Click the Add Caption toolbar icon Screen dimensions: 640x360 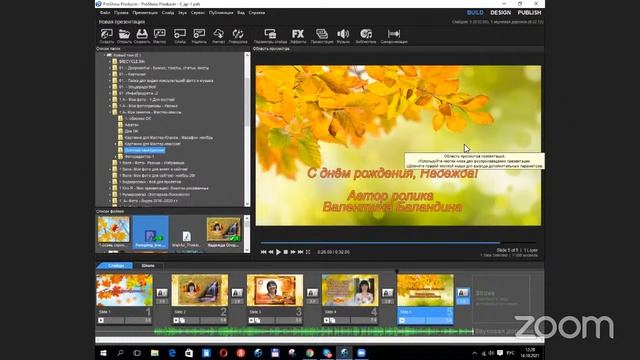tap(199, 34)
